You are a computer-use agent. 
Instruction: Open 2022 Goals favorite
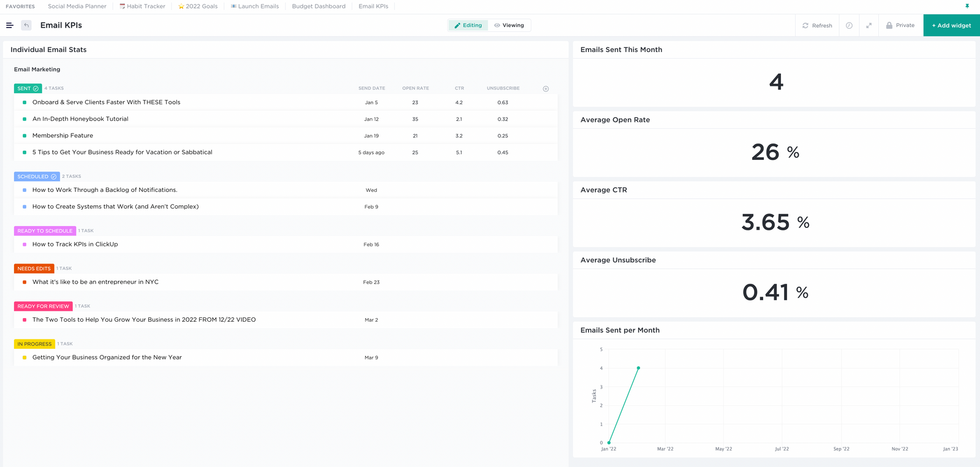click(198, 6)
